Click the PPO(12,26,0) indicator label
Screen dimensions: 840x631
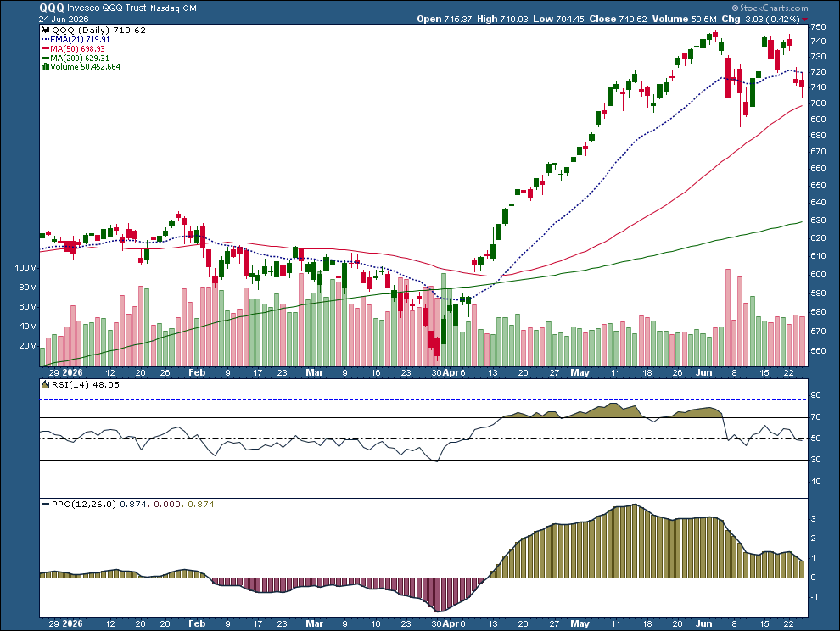(83, 504)
